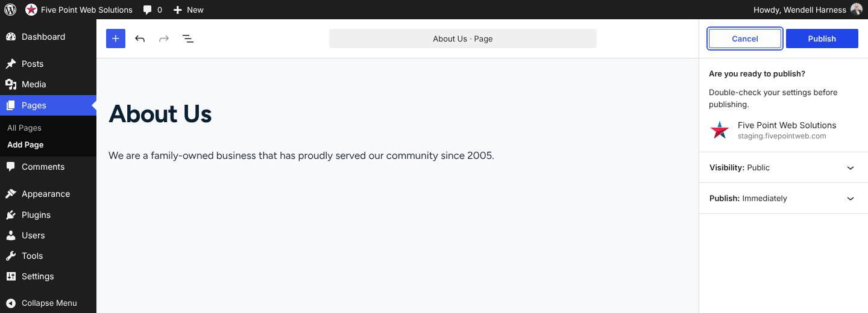The width and height of the screenshot is (868, 313).
Task: Cancel the publish panel
Action: tap(745, 39)
